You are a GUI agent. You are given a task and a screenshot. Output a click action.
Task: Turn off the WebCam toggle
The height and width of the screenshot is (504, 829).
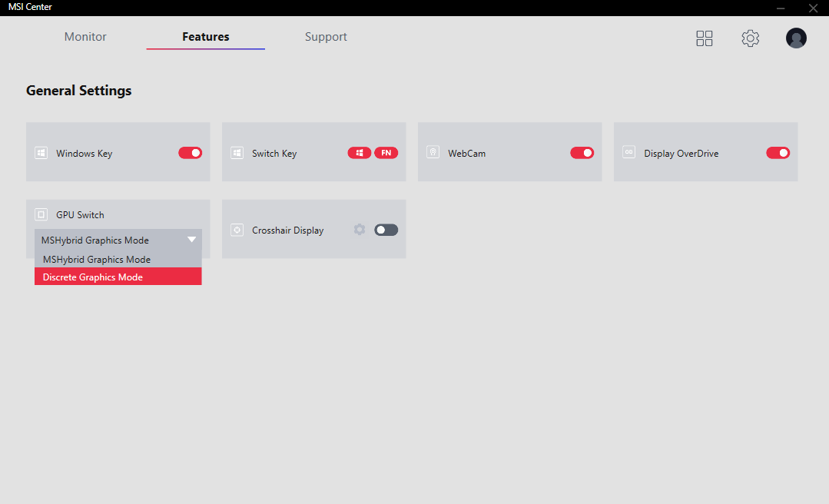tap(582, 153)
